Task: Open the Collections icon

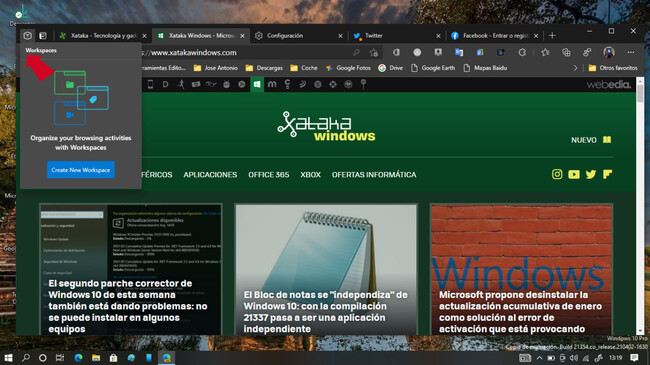Action: click(x=566, y=52)
